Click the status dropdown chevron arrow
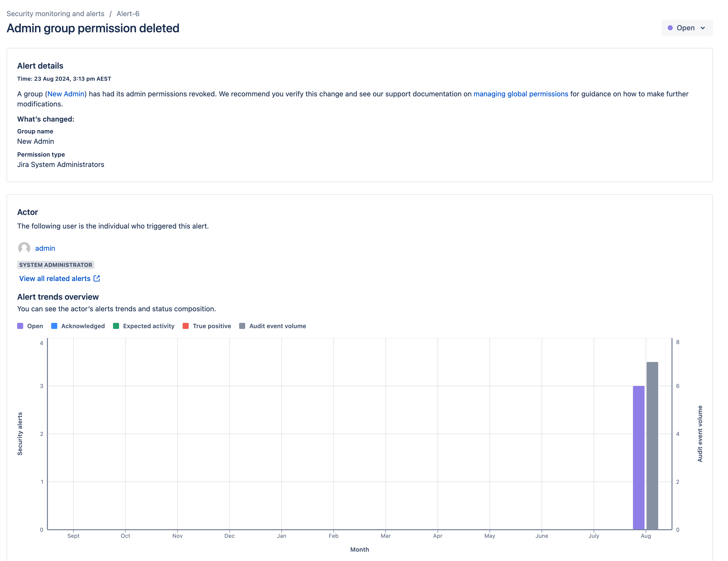Viewport: 728px width, 561px height. pos(703,28)
